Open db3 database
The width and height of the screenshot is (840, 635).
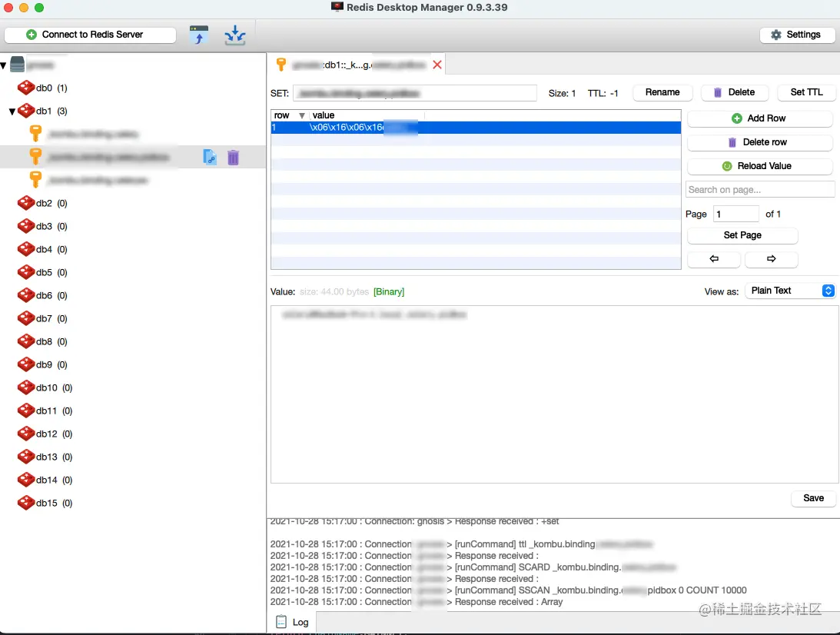42,226
